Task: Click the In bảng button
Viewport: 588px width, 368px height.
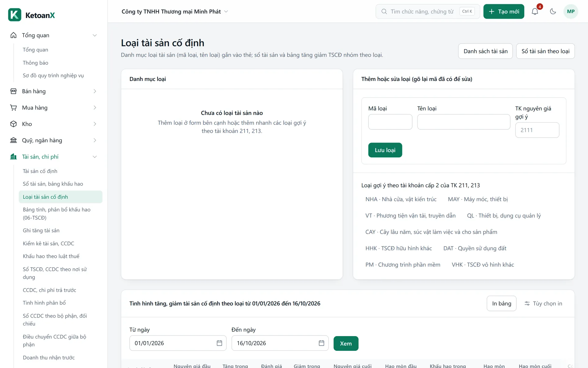Action: coord(501,304)
